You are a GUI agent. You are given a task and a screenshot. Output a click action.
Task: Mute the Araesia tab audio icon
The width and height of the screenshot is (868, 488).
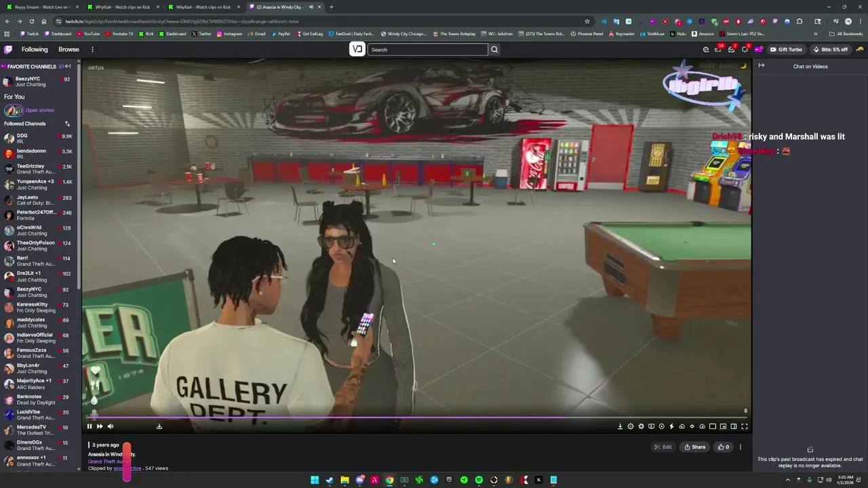tap(311, 7)
